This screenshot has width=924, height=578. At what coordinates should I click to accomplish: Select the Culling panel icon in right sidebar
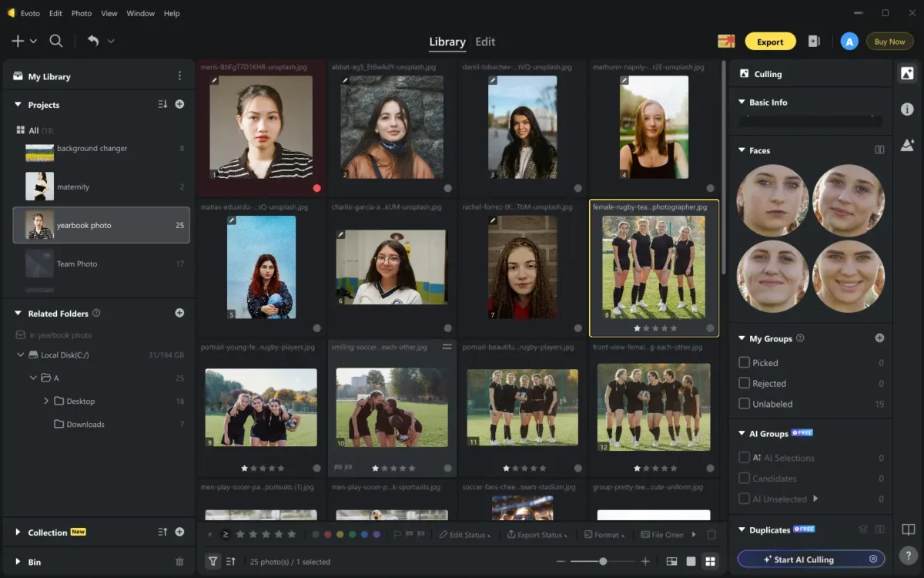[907, 74]
